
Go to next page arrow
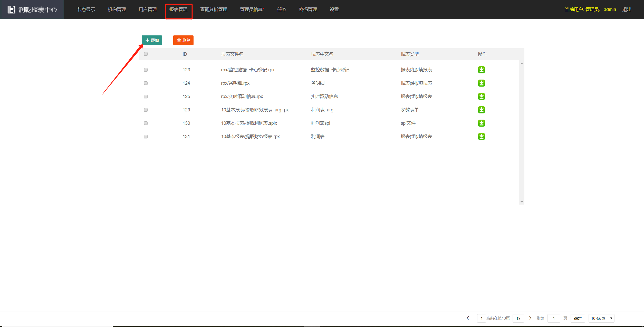(530, 318)
